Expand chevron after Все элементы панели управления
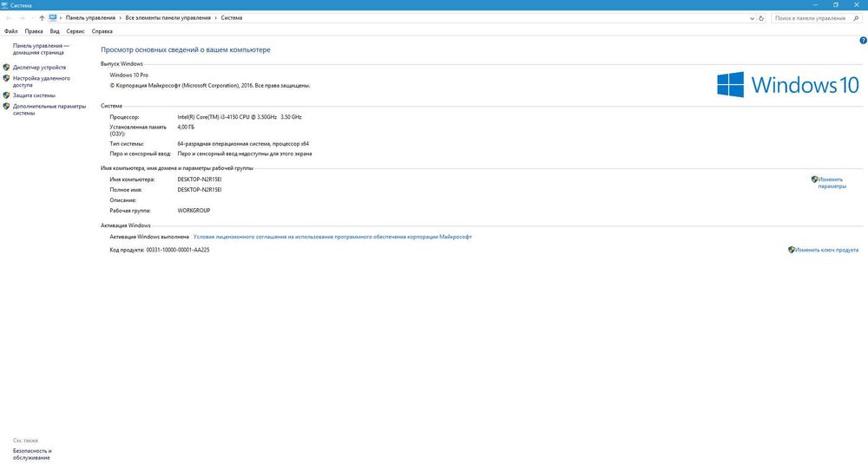Image resolution: width=868 pixels, height=470 pixels. 216,17
